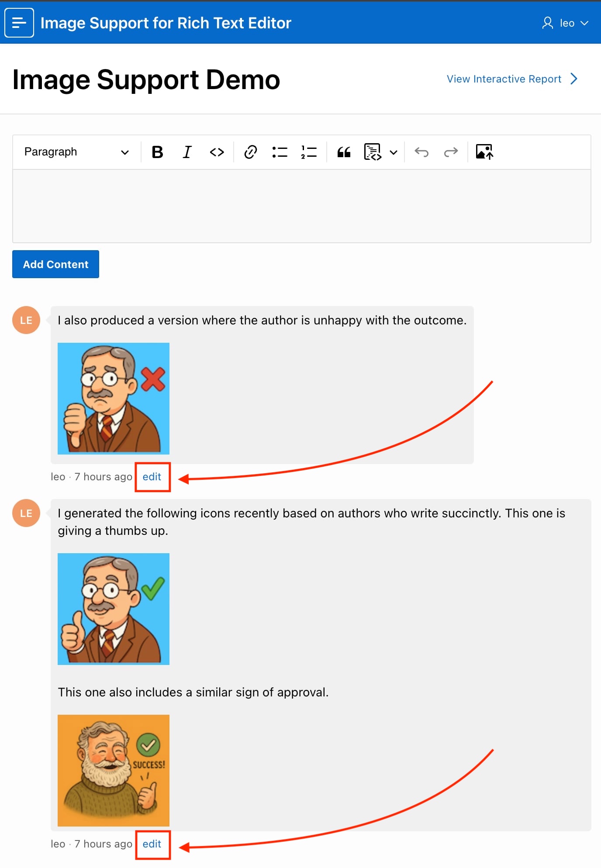
Task: Click the chevron beside View Interactive Report
Action: tap(574, 79)
